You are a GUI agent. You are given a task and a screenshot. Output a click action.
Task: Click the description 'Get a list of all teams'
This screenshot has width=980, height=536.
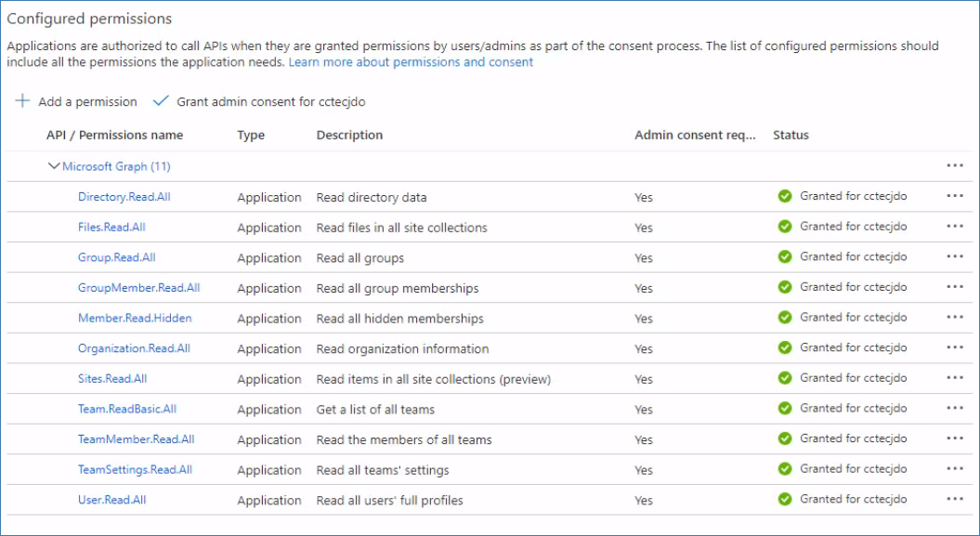375,409
